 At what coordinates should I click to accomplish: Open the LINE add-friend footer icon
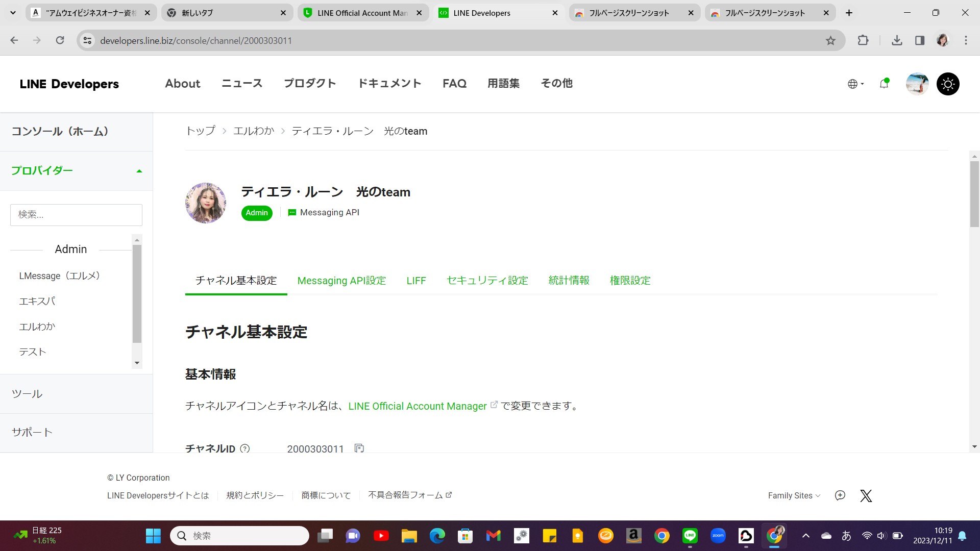pyautogui.click(x=840, y=495)
